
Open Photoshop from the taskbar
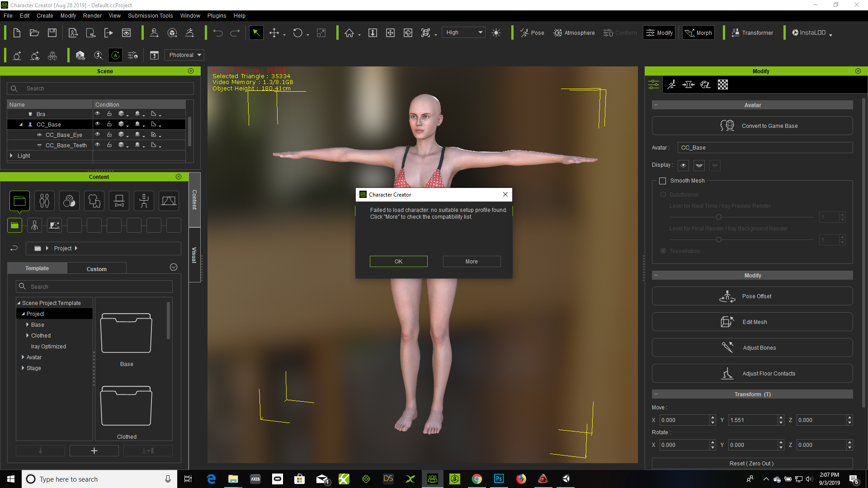(x=499, y=479)
